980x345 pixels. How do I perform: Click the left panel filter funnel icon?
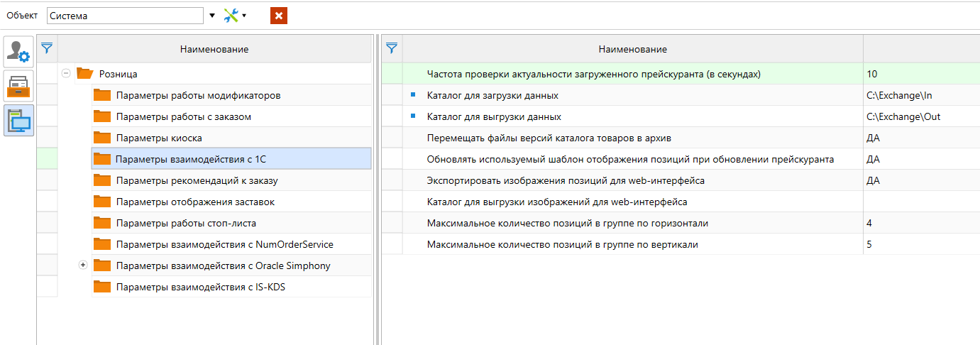pos(47,48)
